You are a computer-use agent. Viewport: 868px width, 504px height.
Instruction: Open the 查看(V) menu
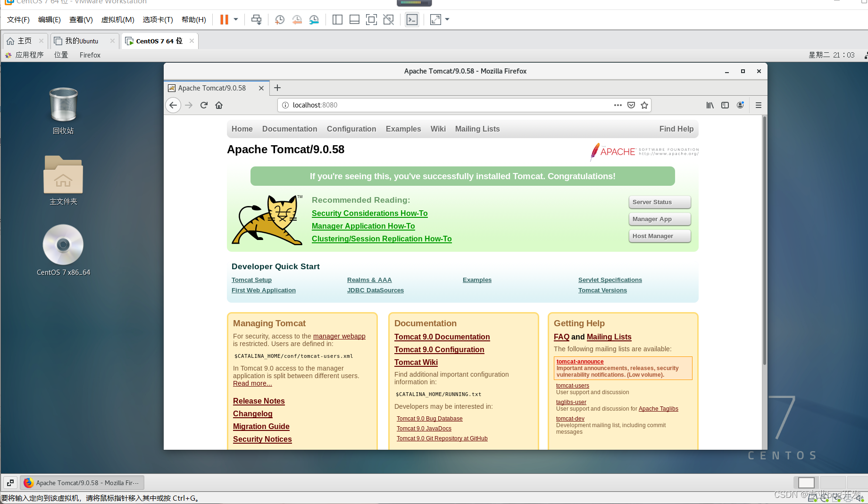click(81, 20)
